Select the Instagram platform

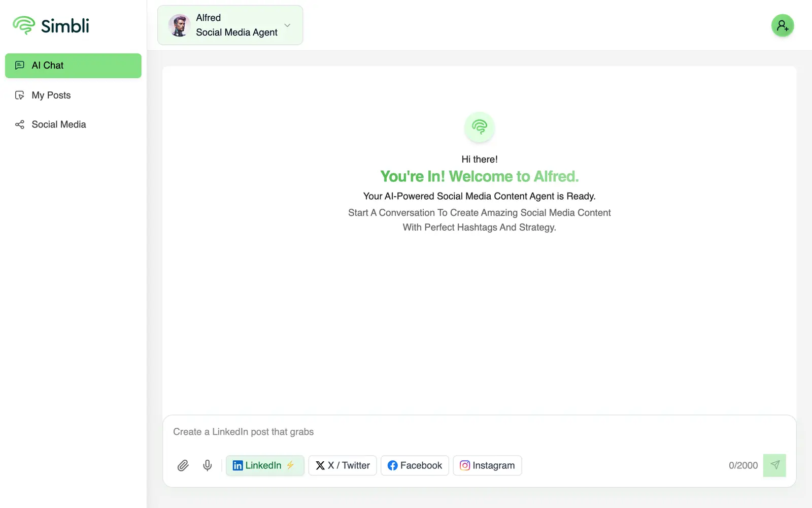(487, 465)
